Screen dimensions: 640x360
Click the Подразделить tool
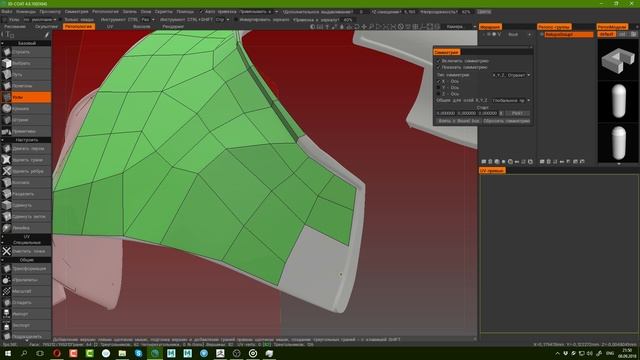(x=26, y=336)
